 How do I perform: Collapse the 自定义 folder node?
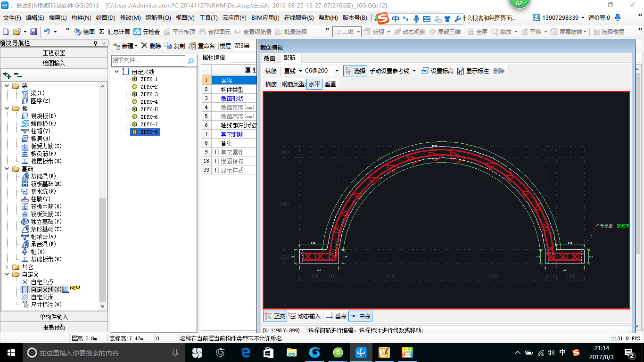point(7,274)
